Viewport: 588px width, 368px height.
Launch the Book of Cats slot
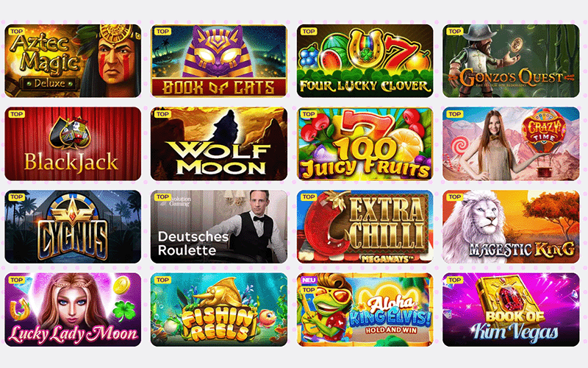(218, 61)
